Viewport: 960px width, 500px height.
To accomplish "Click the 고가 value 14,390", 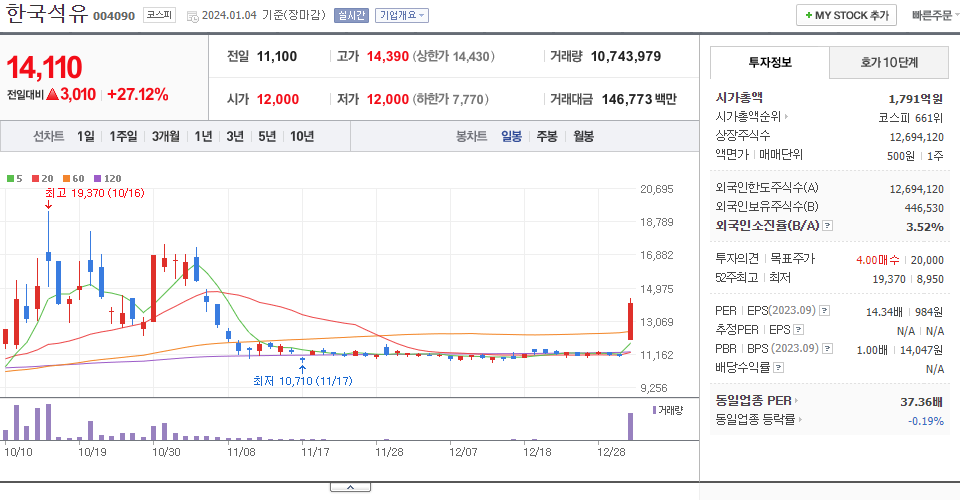I will pos(388,56).
